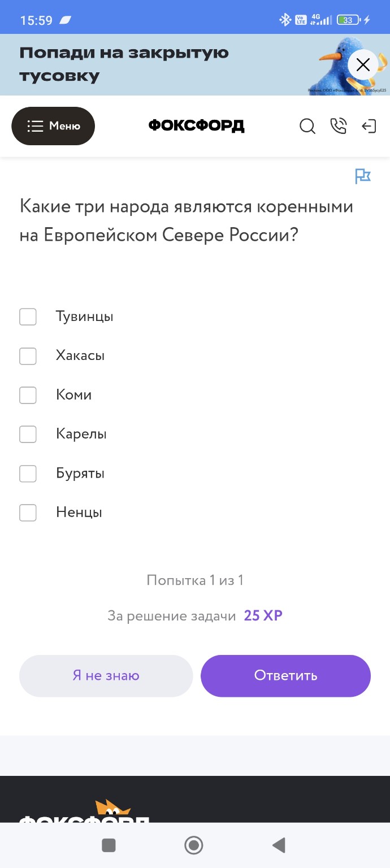This screenshot has height=868, width=390.
Task: Click the Я не знаю button
Action: [x=106, y=675]
